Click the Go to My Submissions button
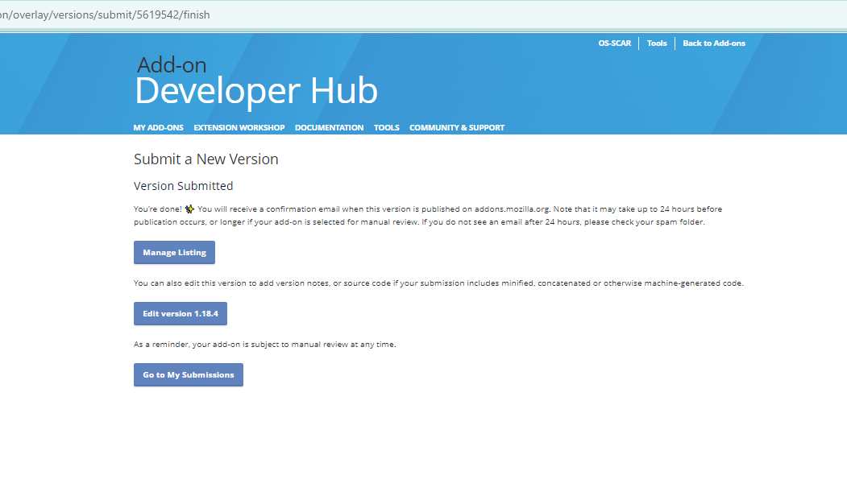847x504 pixels. [188, 374]
